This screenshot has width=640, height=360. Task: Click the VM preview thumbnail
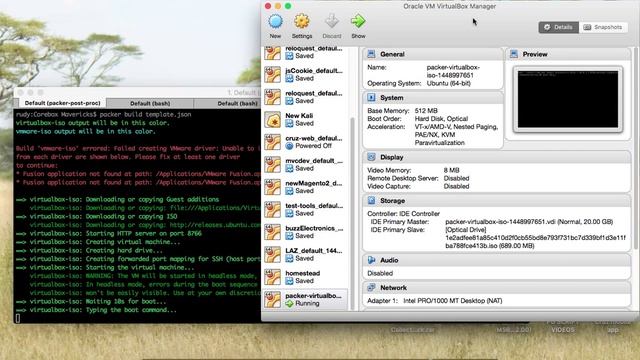click(x=568, y=99)
